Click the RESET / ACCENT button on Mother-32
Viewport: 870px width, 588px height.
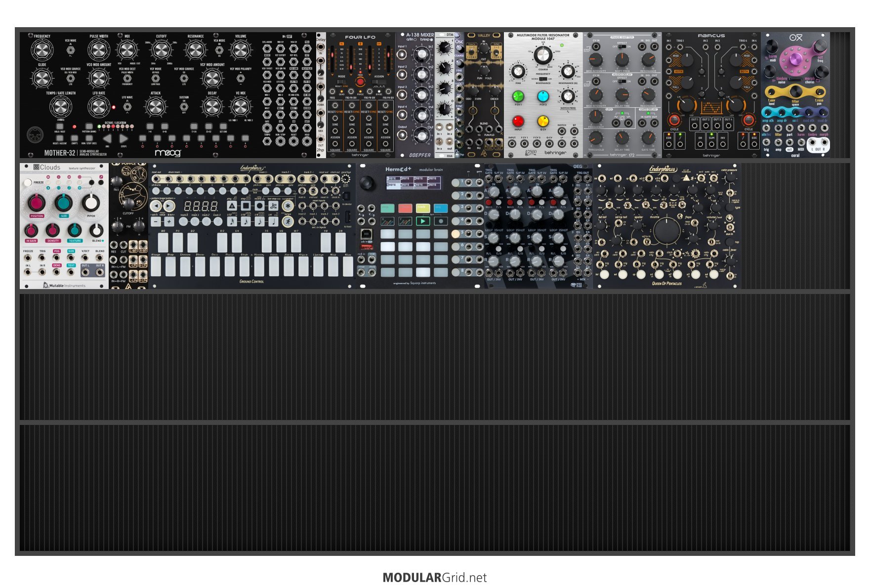click(x=60, y=138)
